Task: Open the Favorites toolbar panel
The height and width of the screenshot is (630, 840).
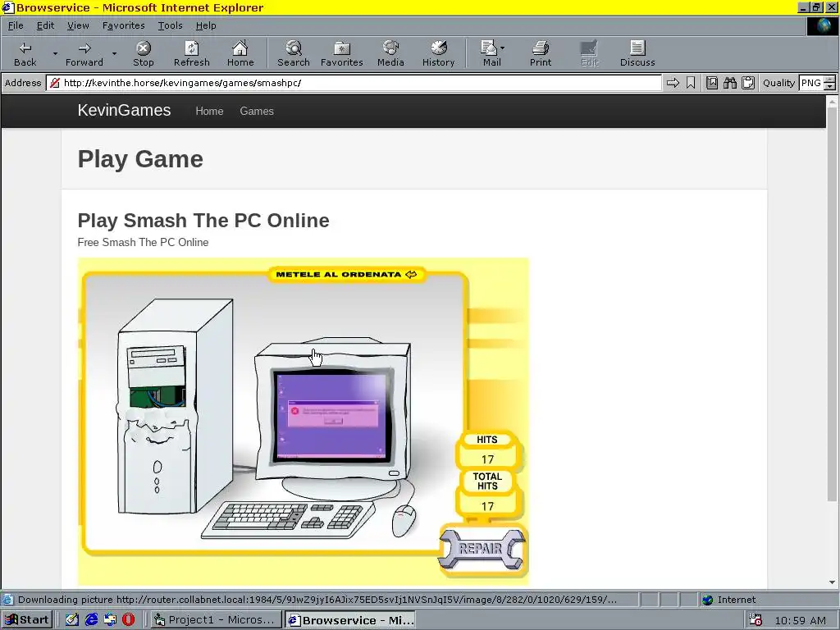Action: point(342,53)
